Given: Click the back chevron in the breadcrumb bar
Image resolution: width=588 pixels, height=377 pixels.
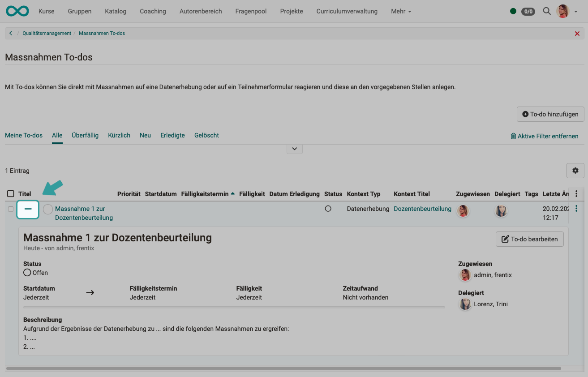Looking at the screenshot, I should coord(10,33).
